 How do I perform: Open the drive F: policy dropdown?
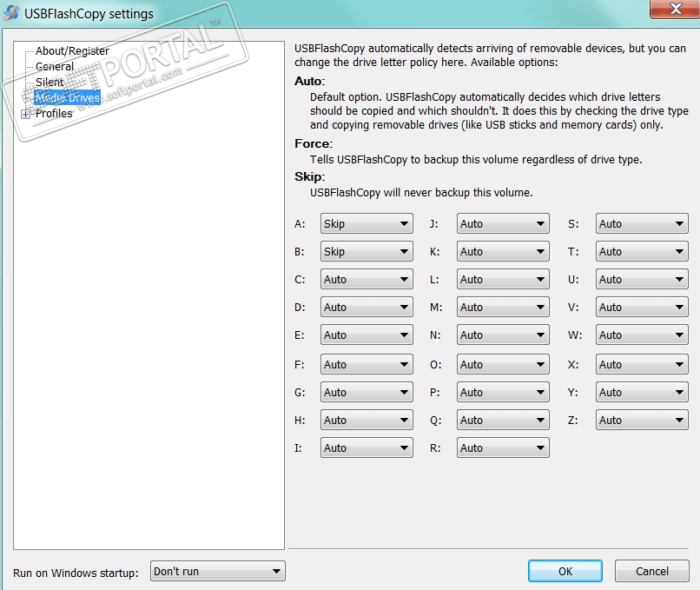367,364
